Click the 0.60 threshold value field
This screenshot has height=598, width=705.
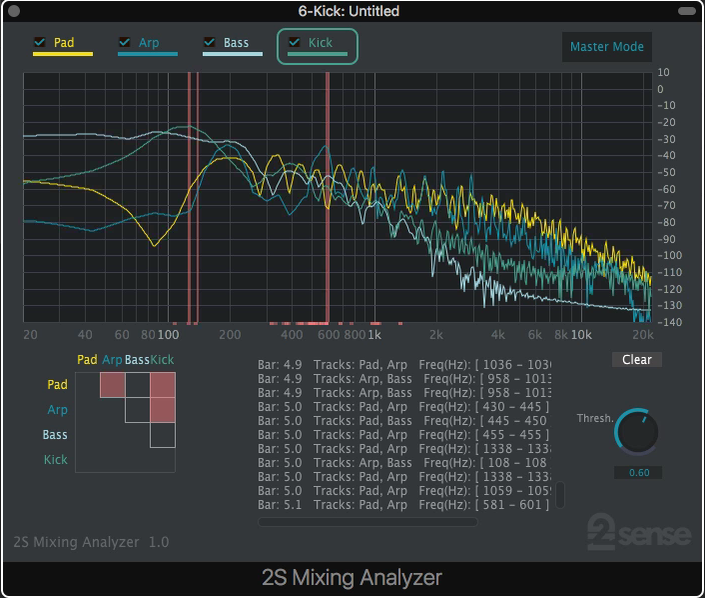click(637, 473)
